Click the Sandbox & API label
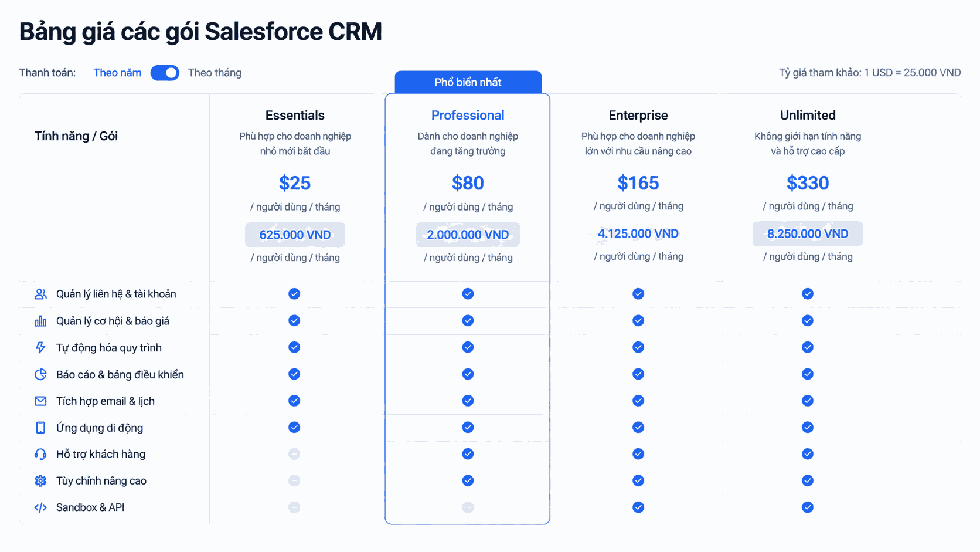This screenshot has height=552, width=980. coord(90,507)
